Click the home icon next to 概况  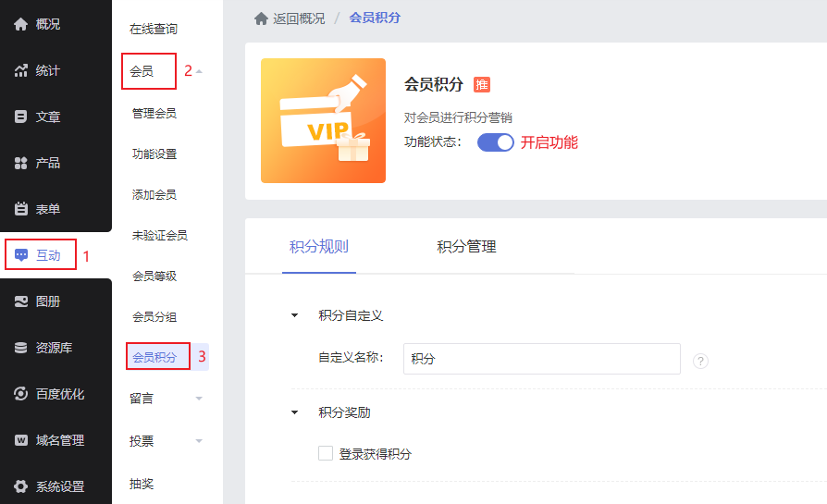[x=20, y=24]
